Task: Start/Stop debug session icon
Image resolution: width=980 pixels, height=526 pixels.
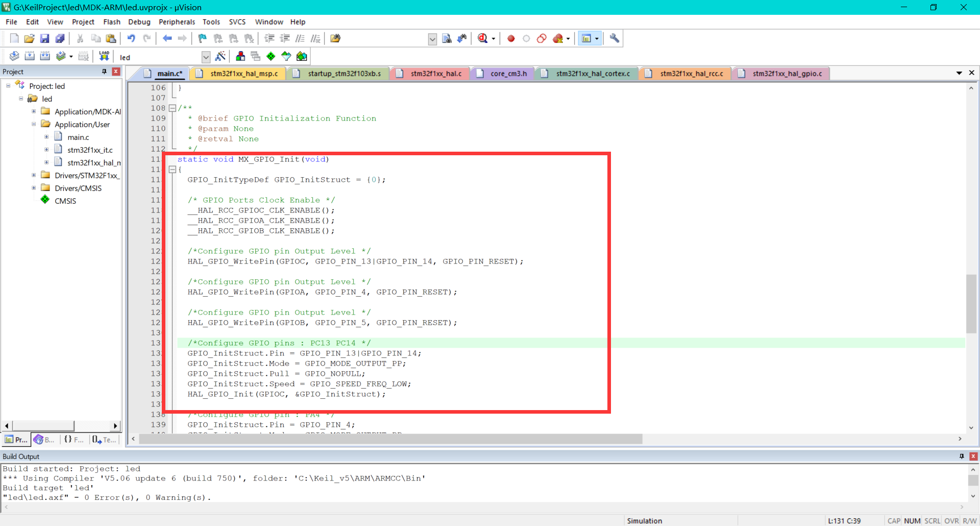Action: [x=482, y=38]
